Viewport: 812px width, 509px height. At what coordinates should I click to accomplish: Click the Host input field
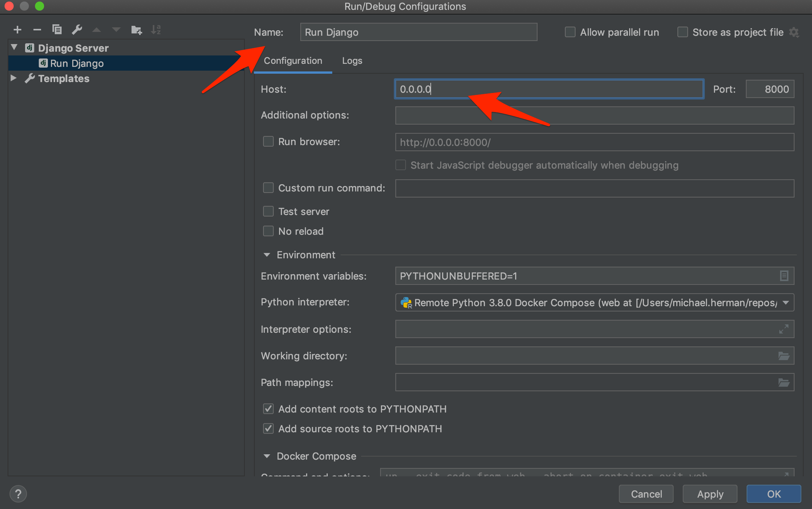pyautogui.click(x=548, y=89)
